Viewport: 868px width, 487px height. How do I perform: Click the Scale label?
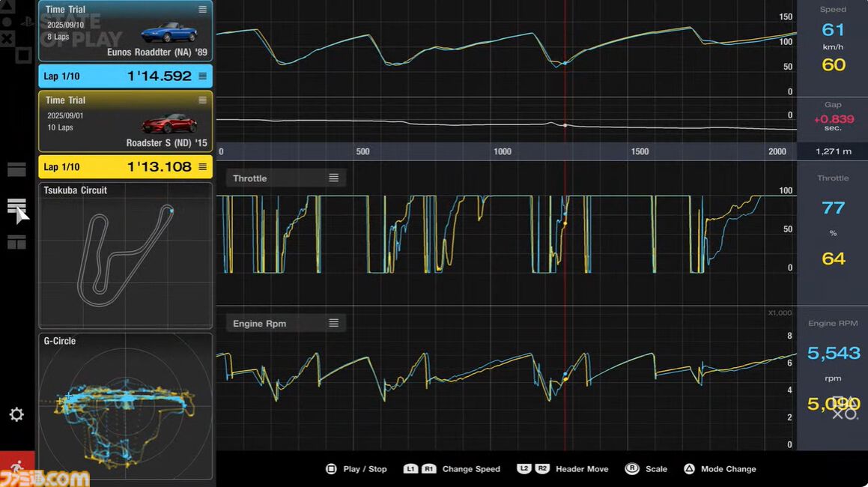click(656, 469)
